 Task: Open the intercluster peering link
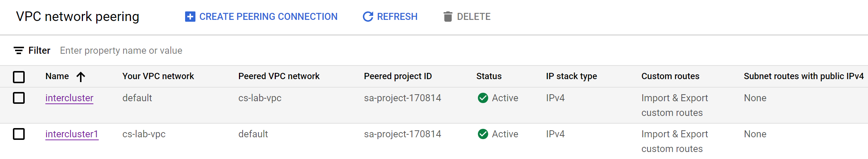pyautogui.click(x=69, y=98)
